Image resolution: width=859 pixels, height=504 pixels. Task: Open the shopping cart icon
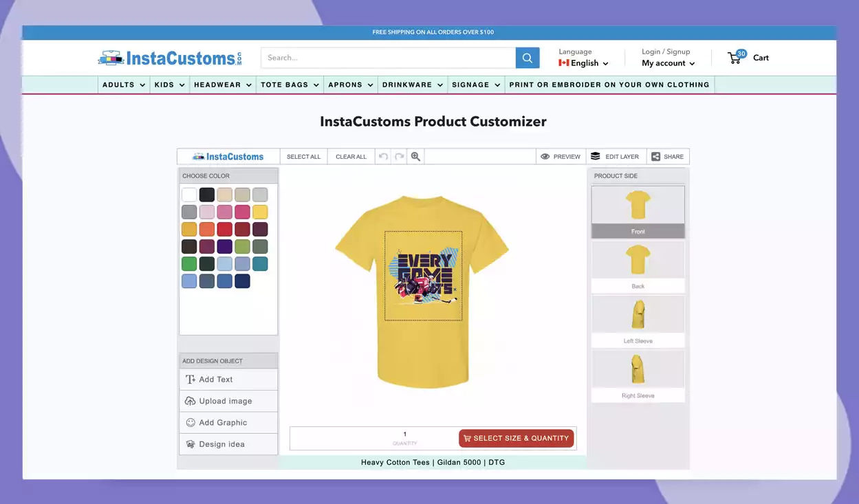(736, 57)
